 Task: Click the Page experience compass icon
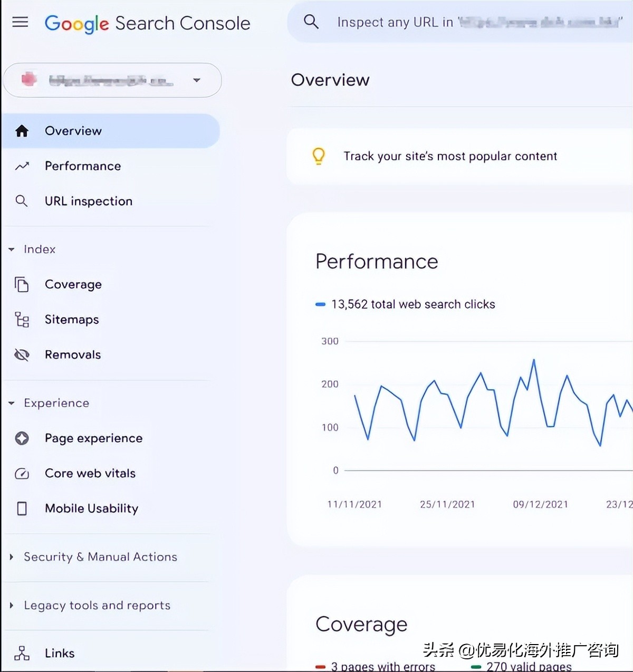[22, 438]
